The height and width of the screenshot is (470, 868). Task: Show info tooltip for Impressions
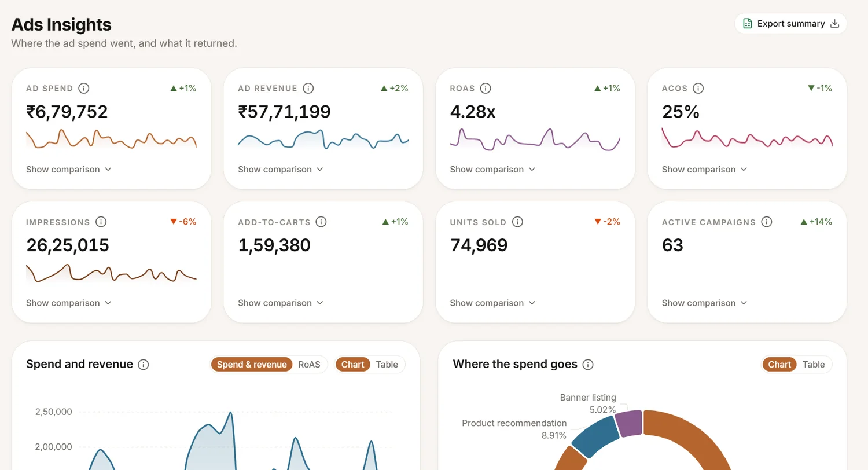[x=101, y=222]
